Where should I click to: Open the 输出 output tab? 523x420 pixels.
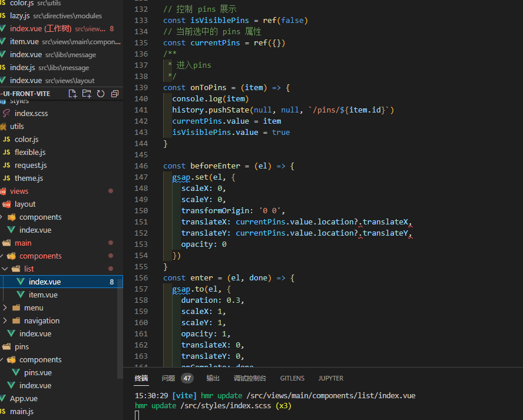click(x=213, y=378)
